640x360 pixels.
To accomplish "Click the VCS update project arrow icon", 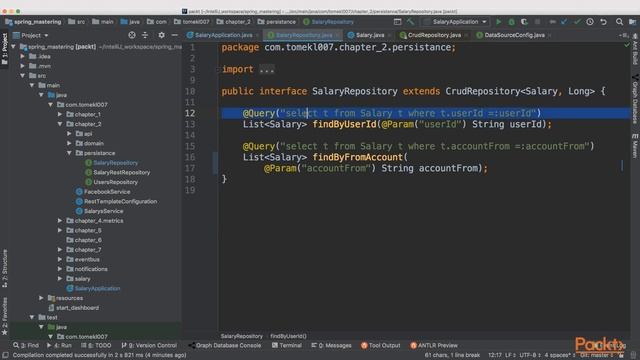I will tap(564, 22).
